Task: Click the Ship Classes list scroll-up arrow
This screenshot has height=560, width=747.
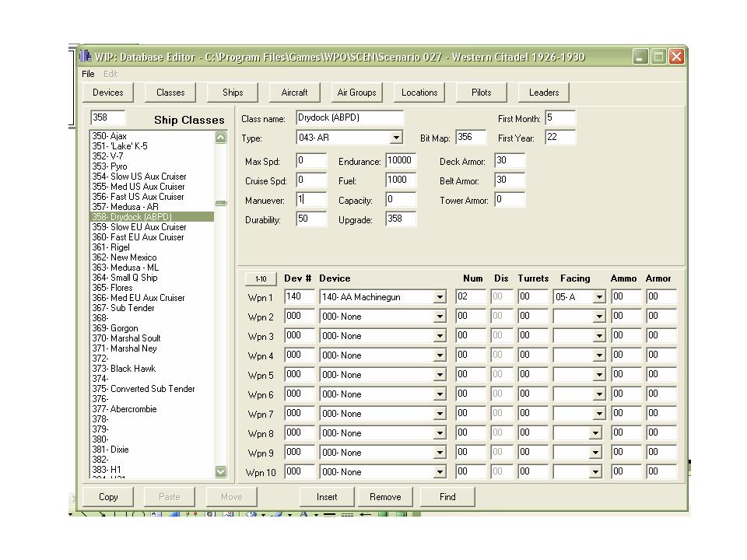Action: 220,138
